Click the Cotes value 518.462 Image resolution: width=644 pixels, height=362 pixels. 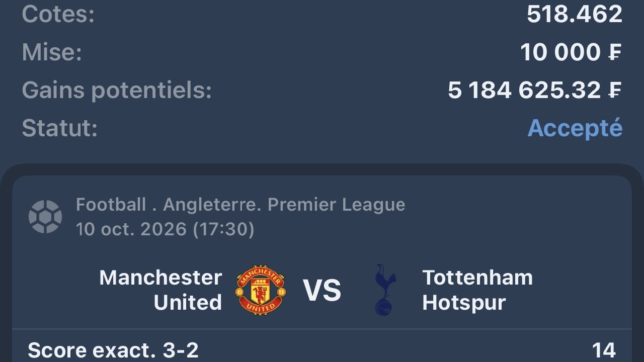click(575, 15)
